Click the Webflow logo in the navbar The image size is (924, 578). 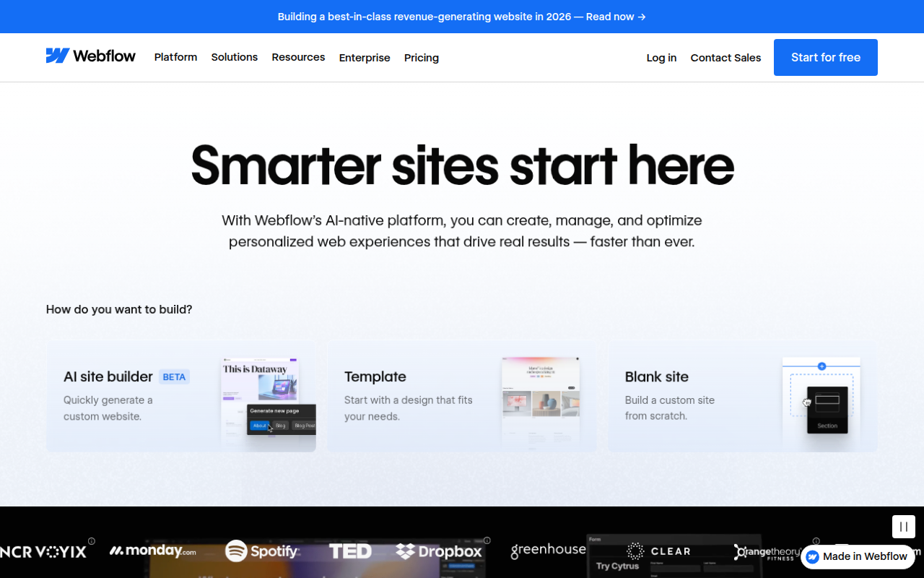click(90, 55)
